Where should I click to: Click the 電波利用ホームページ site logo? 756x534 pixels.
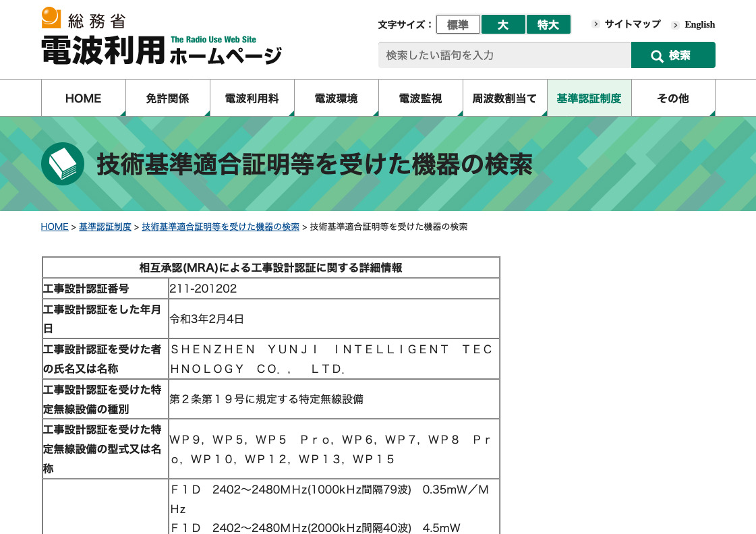pos(161,50)
